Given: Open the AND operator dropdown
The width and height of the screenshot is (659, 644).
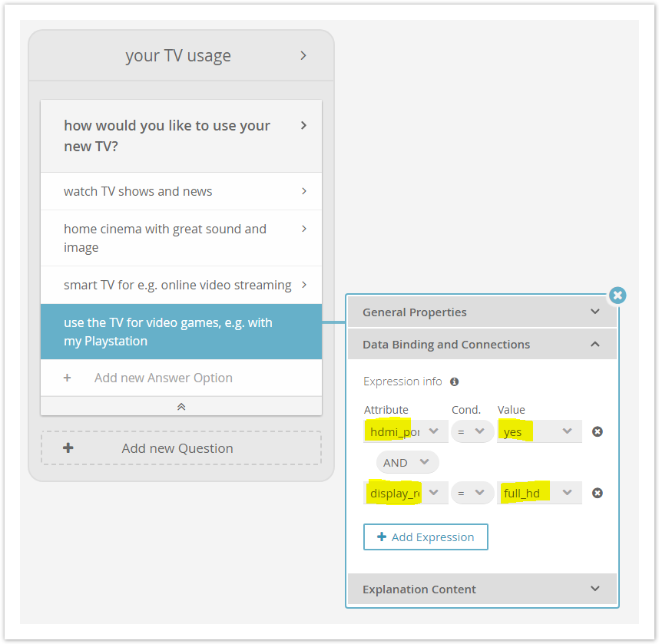Looking at the screenshot, I should (x=407, y=463).
